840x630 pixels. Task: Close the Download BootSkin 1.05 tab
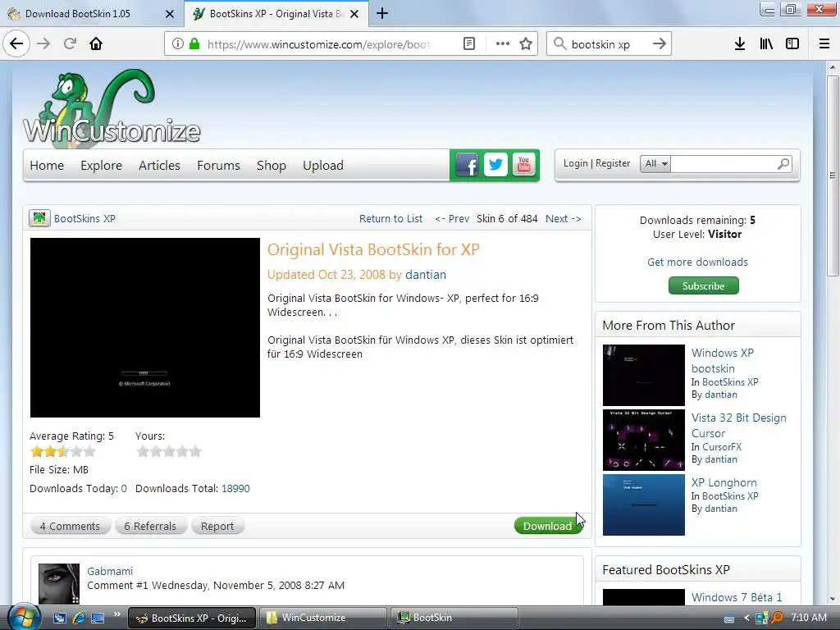click(169, 14)
